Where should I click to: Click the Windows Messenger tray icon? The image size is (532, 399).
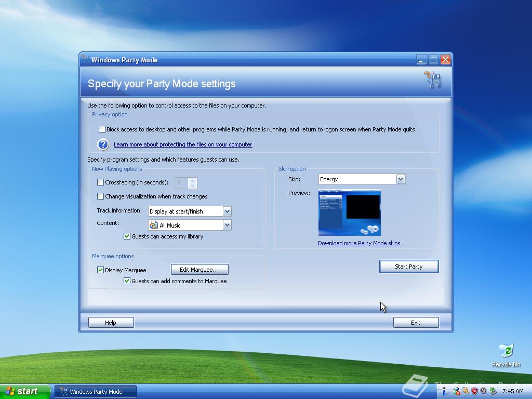click(456, 391)
